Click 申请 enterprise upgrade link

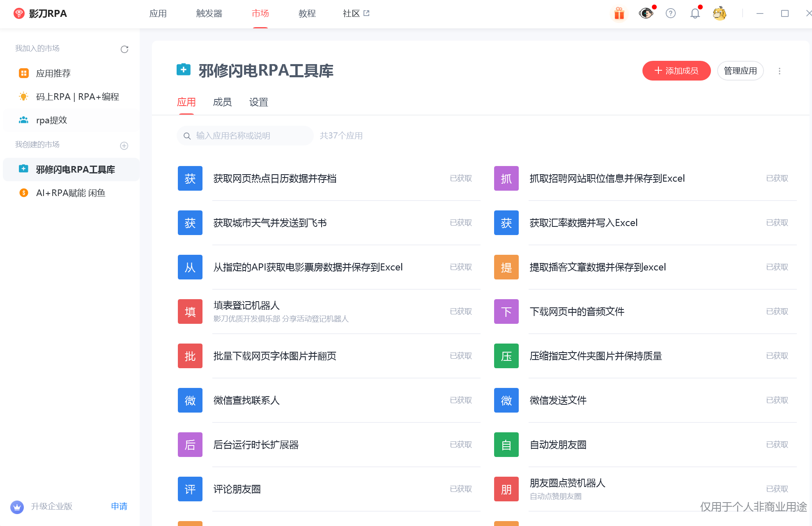[119, 506]
